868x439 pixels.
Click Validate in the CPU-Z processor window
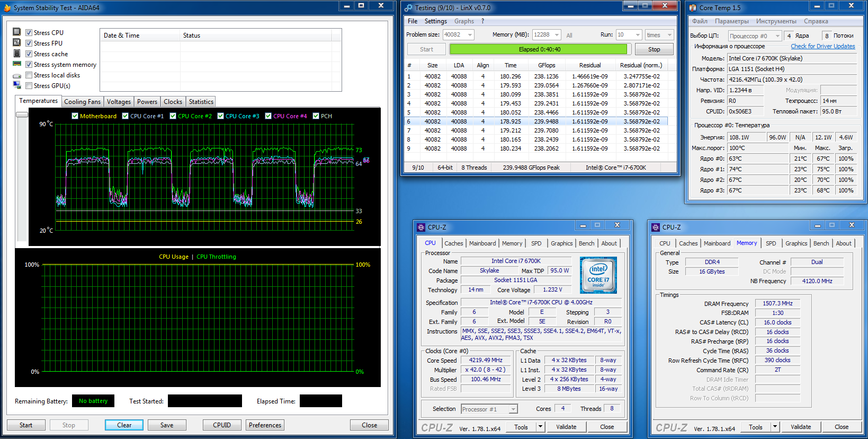(566, 427)
